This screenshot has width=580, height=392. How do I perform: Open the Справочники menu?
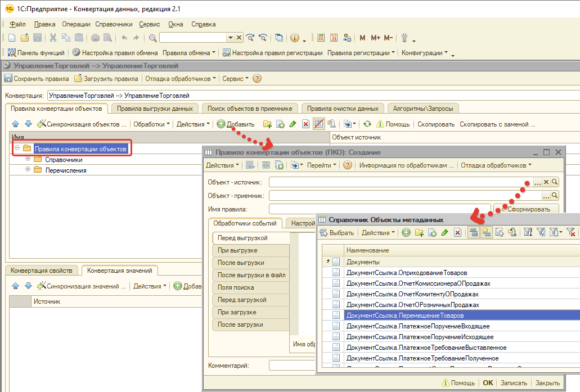click(114, 24)
